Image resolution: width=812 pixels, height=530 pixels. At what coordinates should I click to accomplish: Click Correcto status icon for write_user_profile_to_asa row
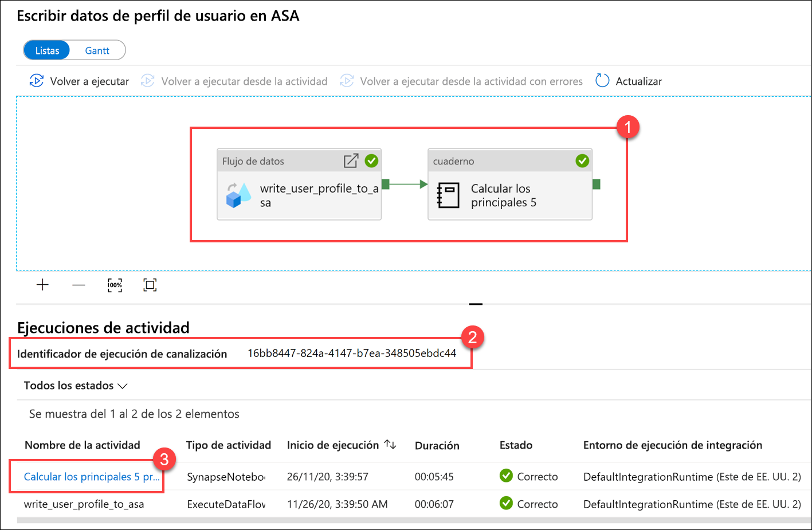(x=506, y=503)
